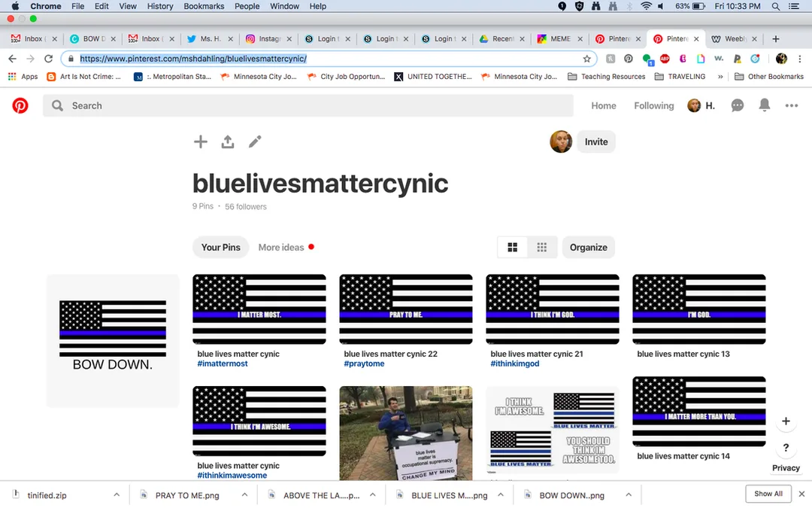The image size is (812, 508).
Task: Edit the board with the pencil icon
Action: pos(255,141)
